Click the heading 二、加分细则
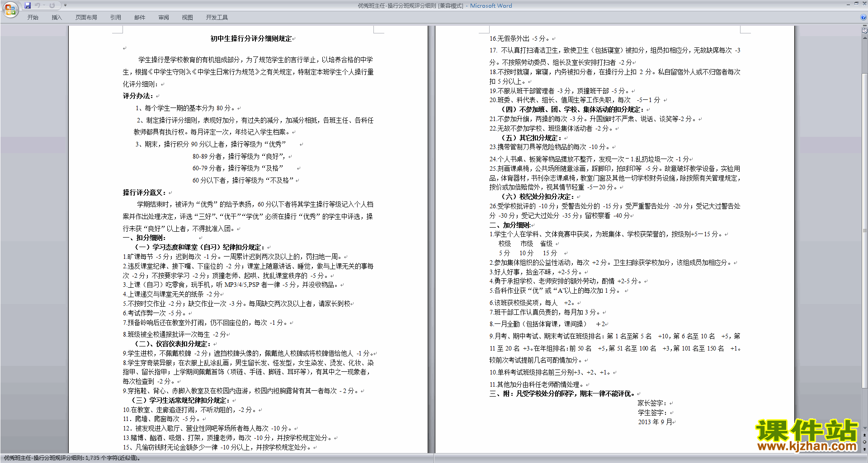Image resolution: width=868 pixels, height=463 pixels. point(510,225)
